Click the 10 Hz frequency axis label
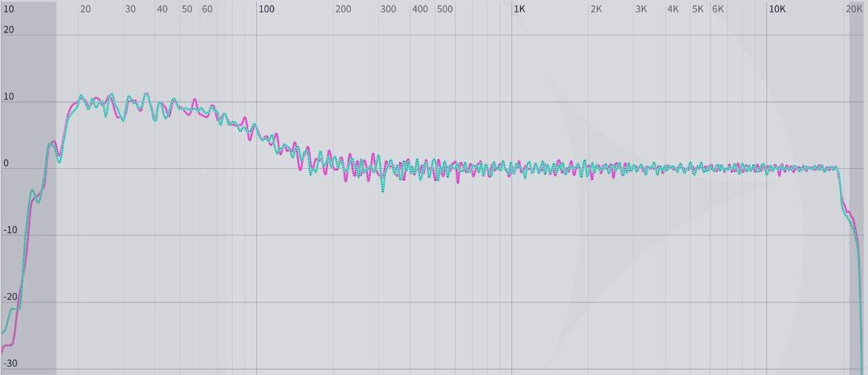The width and height of the screenshot is (868, 375). (x=8, y=9)
